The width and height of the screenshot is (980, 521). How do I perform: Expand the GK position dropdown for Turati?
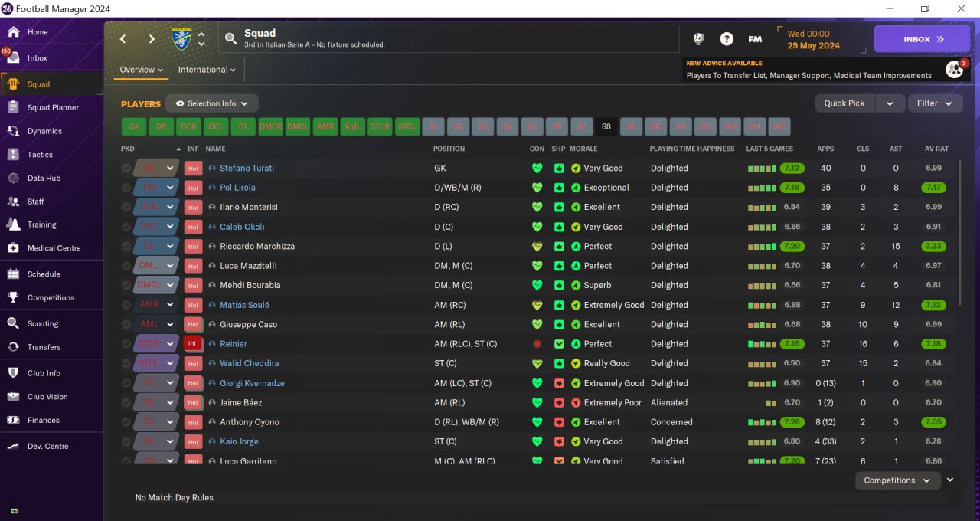(170, 169)
